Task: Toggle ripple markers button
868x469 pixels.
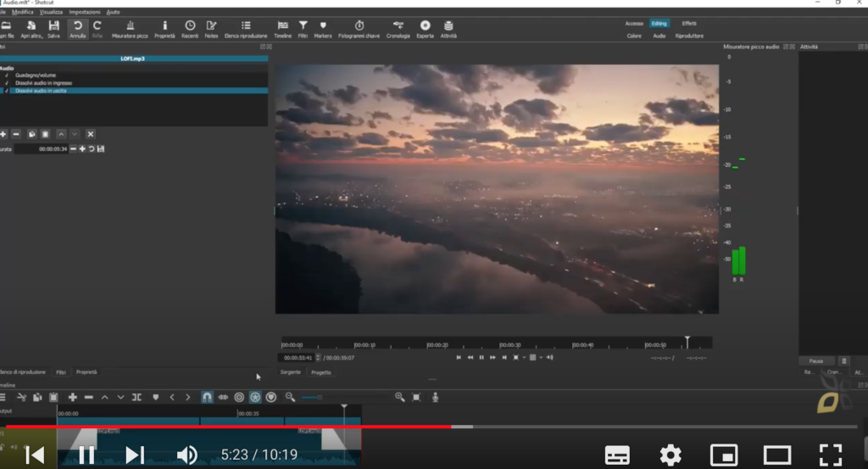Action: [x=271, y=397]
